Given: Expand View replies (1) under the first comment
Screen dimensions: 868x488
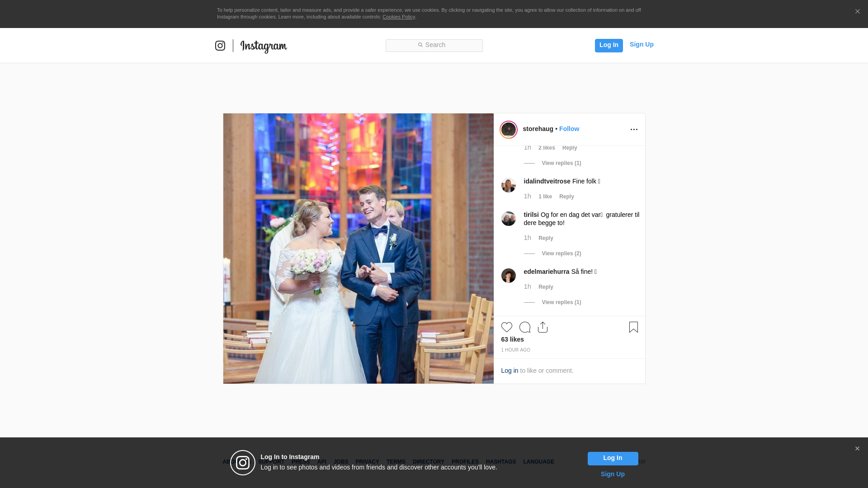Looking at the screenshot, I should coord(561,163).
